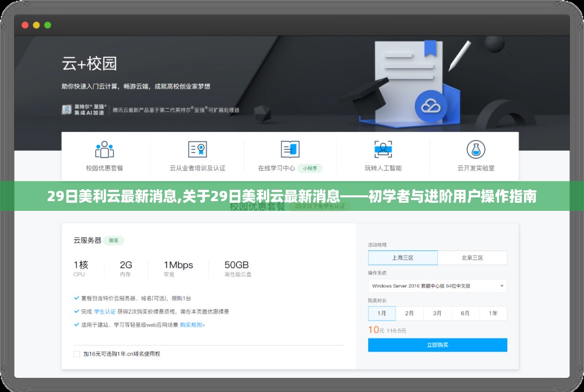Select the 北京三区 region option
Screen dimensions: 584x392
tap(472, 258)
